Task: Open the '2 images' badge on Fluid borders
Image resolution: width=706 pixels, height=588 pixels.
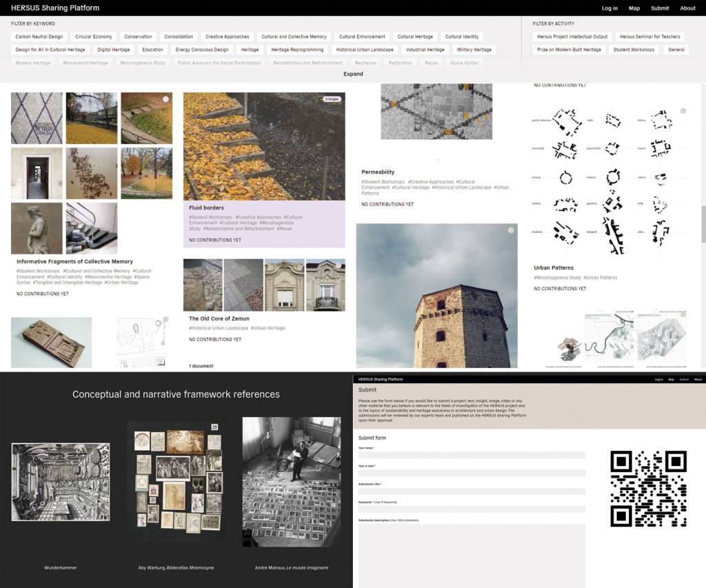Action: click(332, 99)
